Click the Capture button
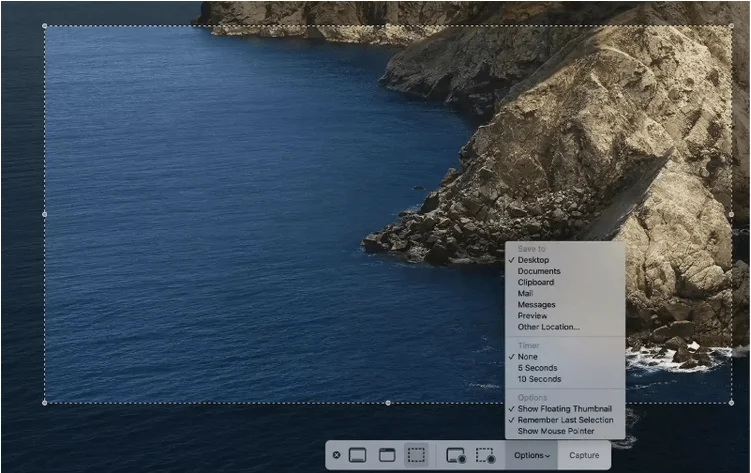 point(584,455)
